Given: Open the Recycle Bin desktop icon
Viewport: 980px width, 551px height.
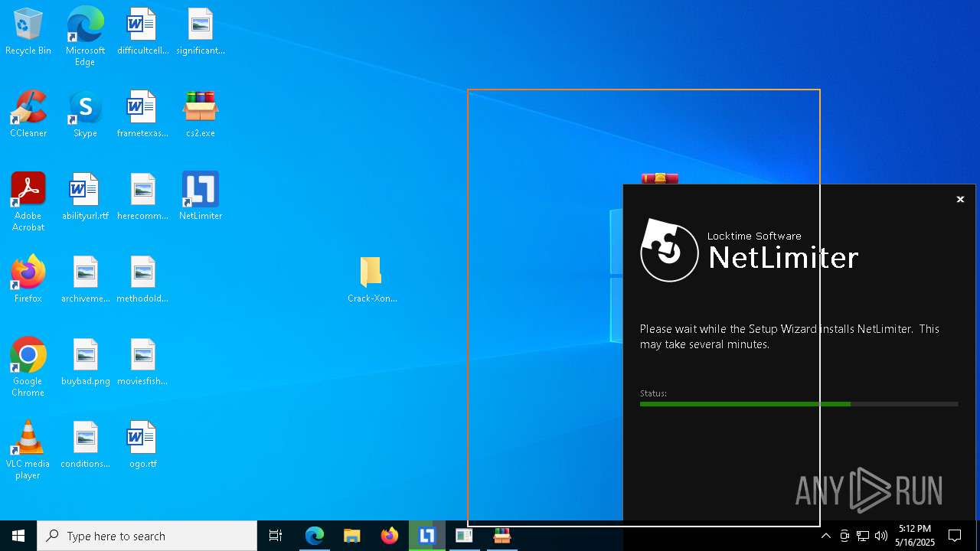Looking at the screenshot, I should click(28, 32).
